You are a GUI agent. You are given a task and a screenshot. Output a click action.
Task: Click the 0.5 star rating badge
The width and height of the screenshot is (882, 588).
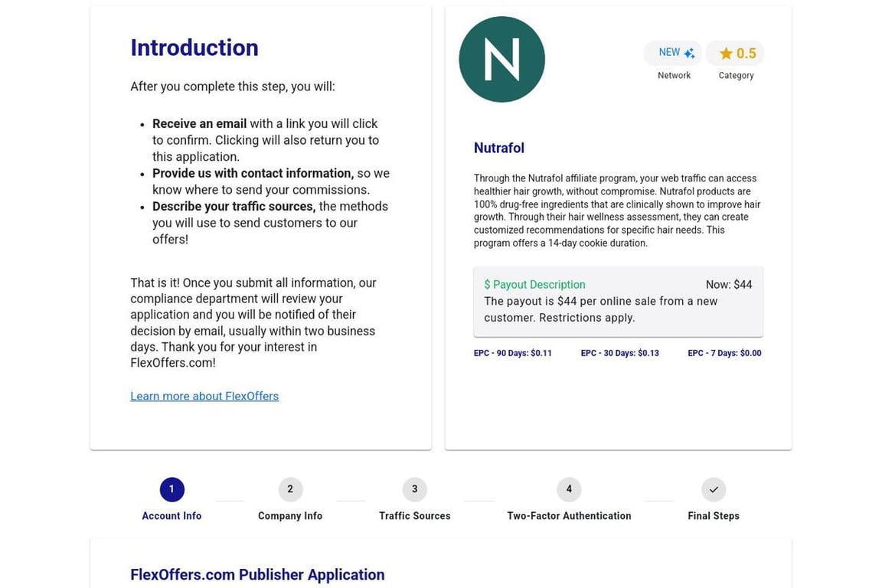tap(735, 53)
